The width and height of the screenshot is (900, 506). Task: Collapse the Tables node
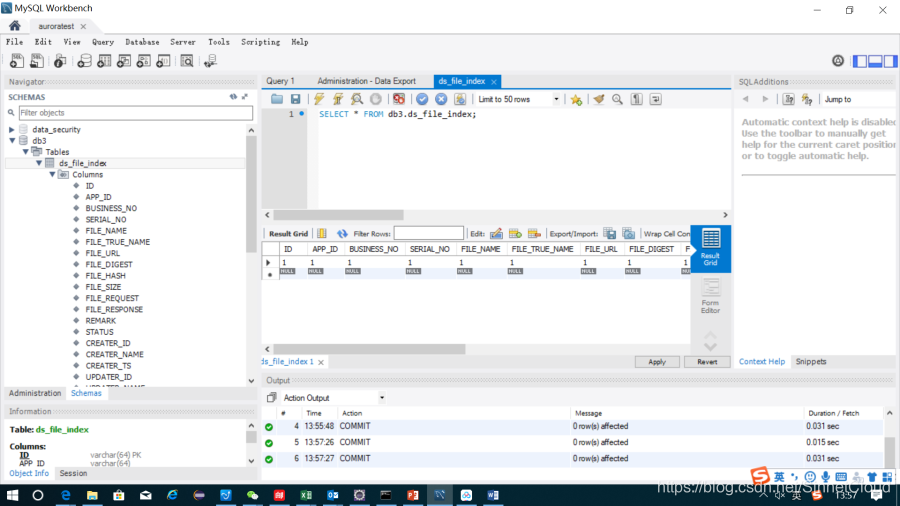coord(25,152)
